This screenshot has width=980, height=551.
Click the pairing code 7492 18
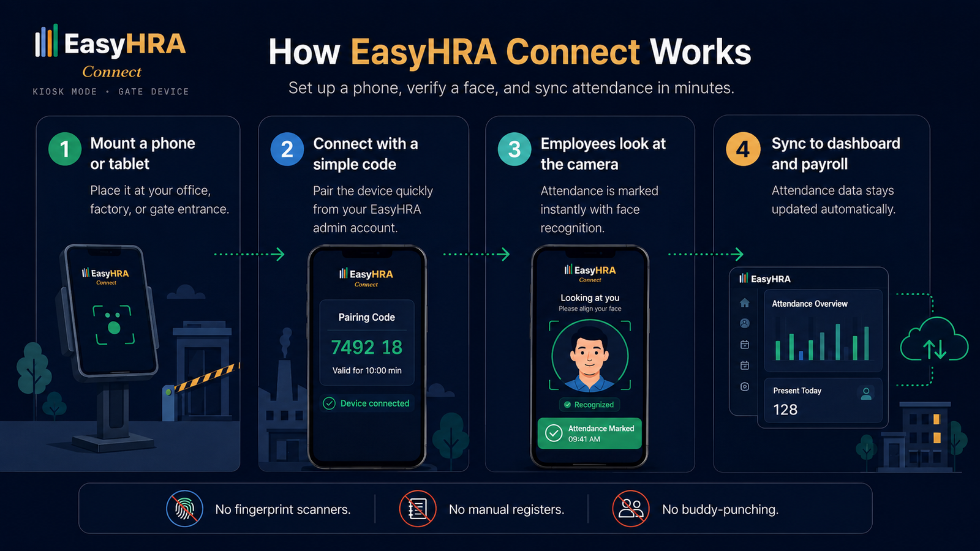tap(366, 347)
